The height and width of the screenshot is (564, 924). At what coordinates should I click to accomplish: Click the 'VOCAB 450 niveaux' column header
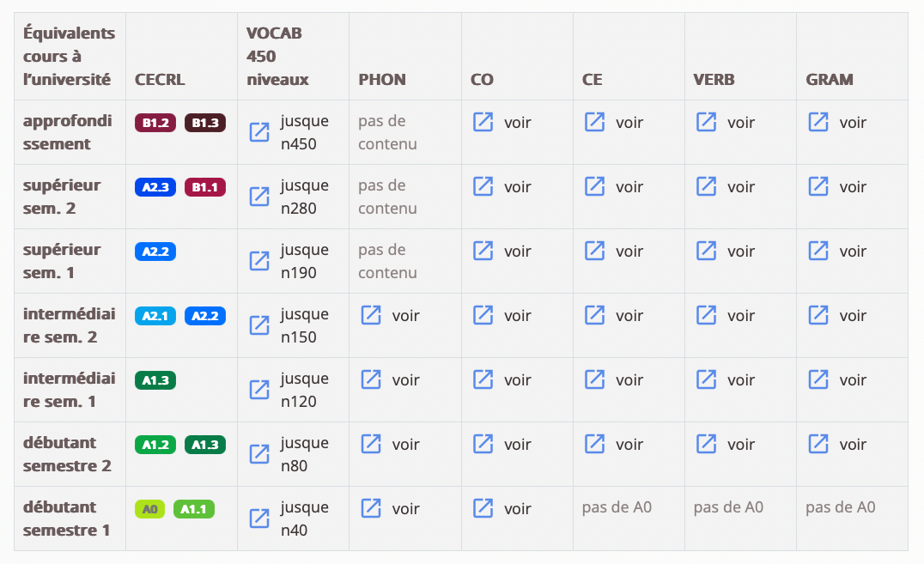click(x=277, y=57)
